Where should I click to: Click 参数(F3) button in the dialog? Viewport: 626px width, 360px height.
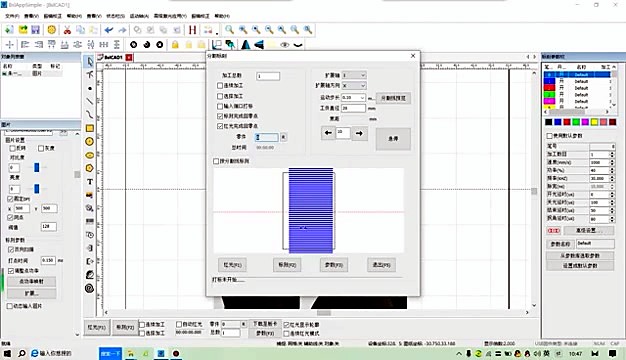[x=334, y=265]
